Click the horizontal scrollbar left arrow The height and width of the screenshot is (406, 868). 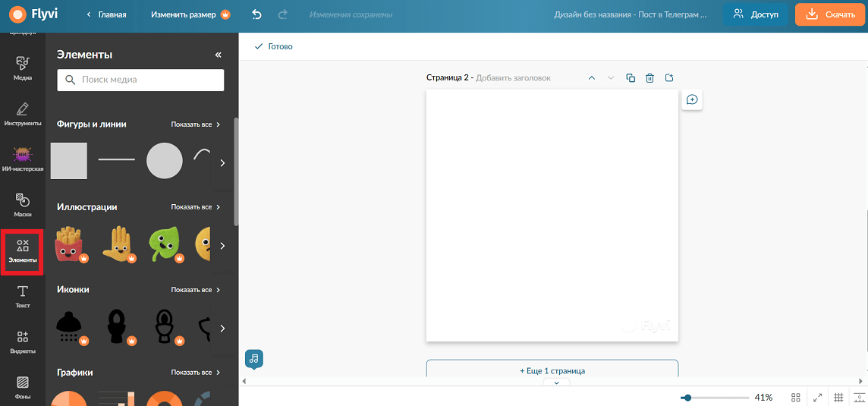[244, 381]
